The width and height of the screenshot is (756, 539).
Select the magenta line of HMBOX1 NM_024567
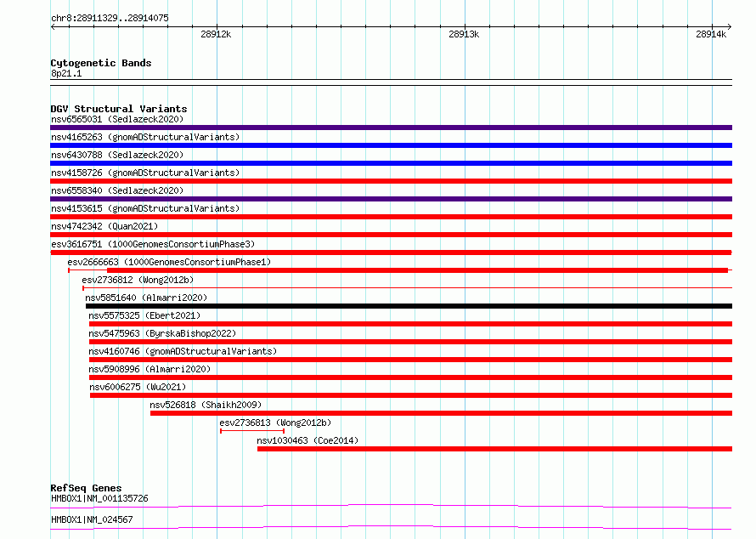coord(391,527)
